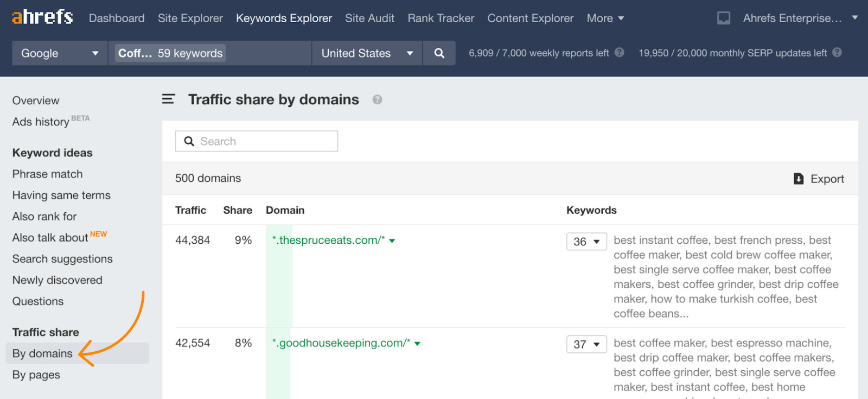
Task: Select By pages under Traffic share
Action: 36,375
